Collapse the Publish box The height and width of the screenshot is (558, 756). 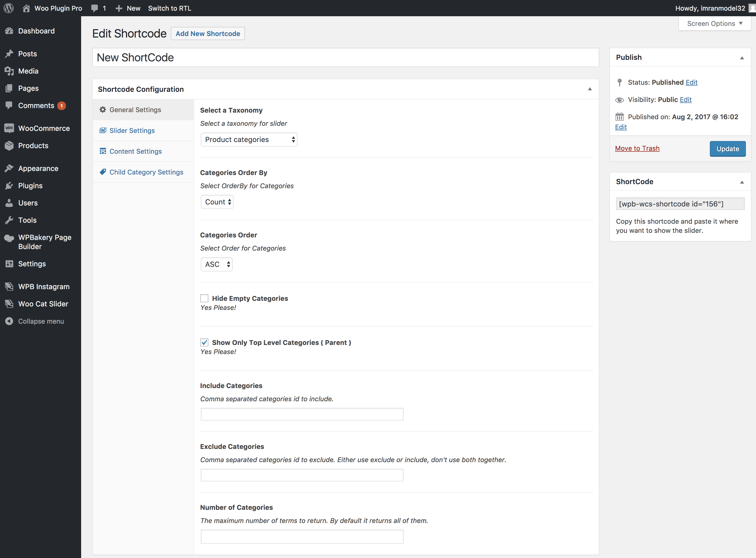(742, 58)
